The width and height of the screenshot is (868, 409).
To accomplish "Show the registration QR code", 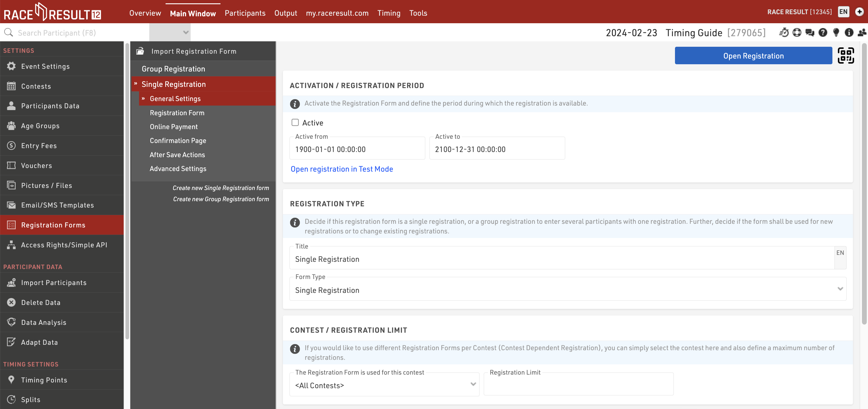I will [x=846, y=55].
